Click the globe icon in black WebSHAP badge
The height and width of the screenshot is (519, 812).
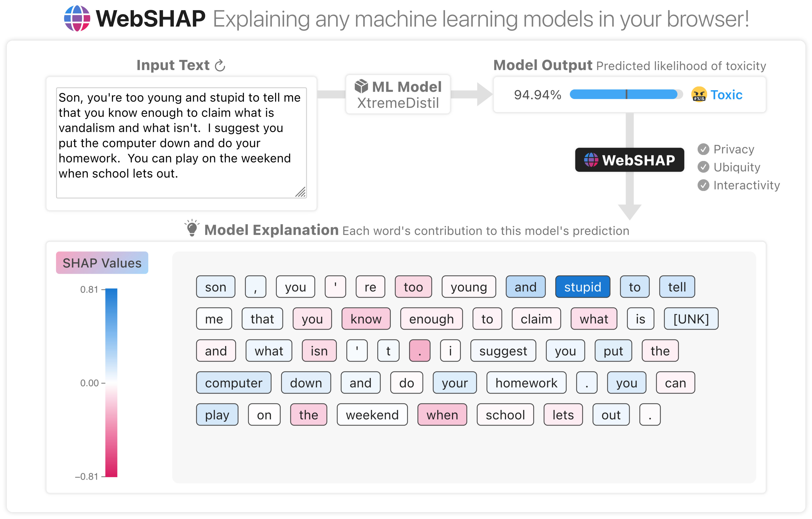591,160
